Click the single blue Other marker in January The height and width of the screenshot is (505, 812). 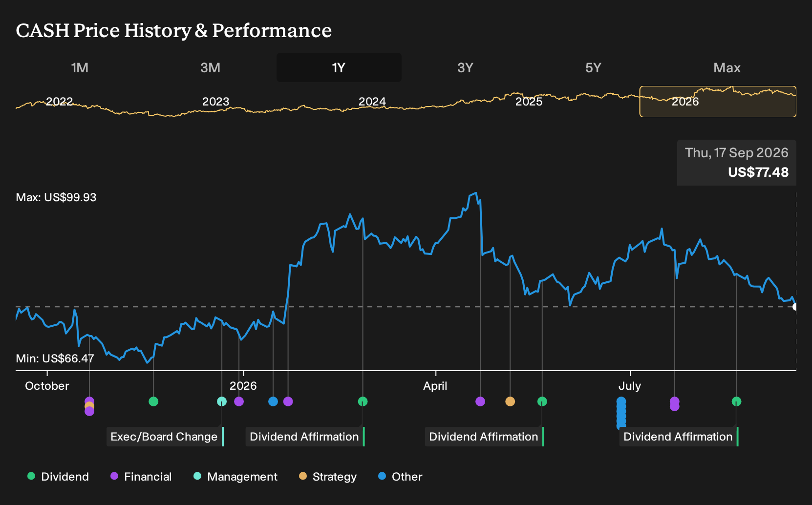[x=273, y=401]
